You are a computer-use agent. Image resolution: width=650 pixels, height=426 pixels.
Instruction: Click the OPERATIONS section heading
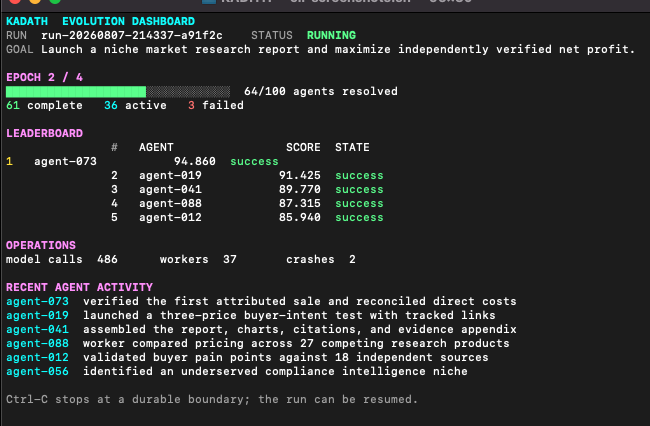pyautogui.click(x=41, y=246)
